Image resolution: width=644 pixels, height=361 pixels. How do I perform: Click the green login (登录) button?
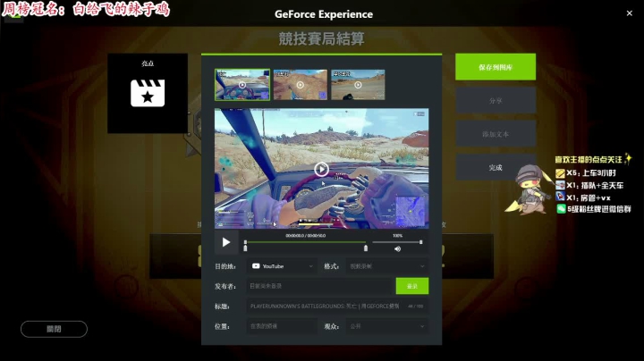pos(412,286)
